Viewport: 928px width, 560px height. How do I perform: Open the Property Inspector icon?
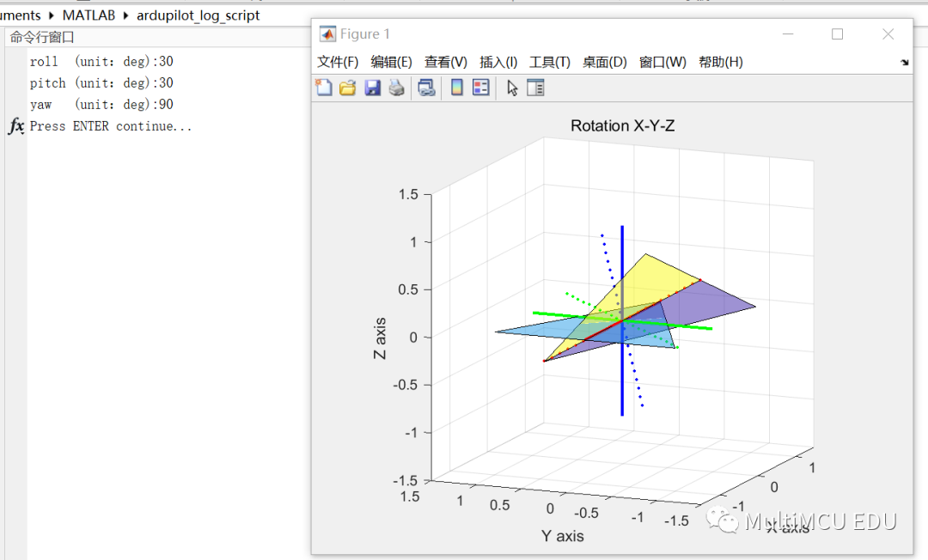tap(535, 88)
